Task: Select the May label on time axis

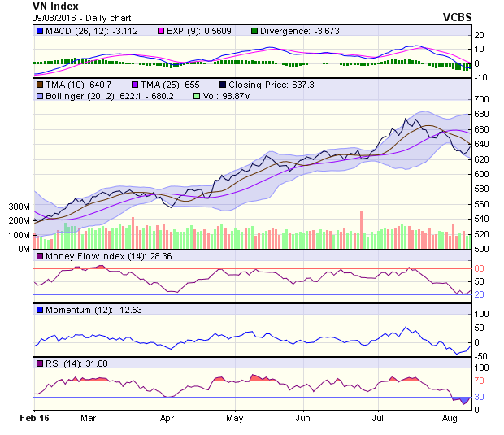Action: click(x=235, y=418)
